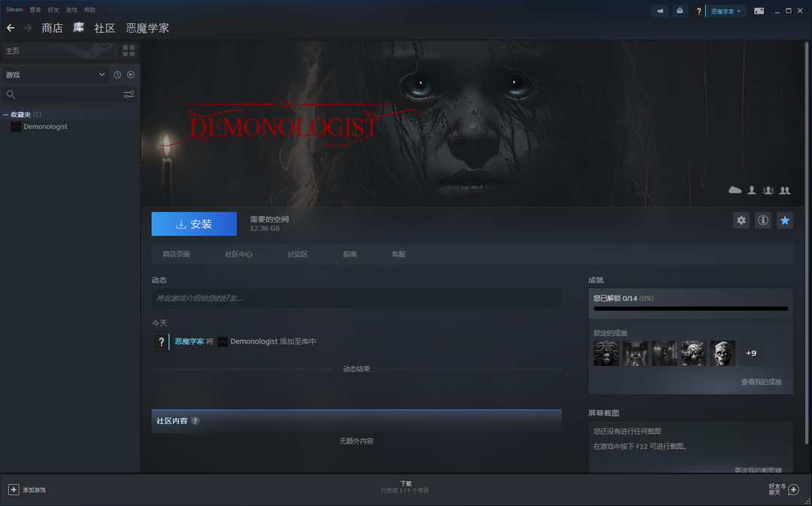Toggle the ready-to-play filter icon
This screenshot has width=812, height=506.
tap(131, 74)
